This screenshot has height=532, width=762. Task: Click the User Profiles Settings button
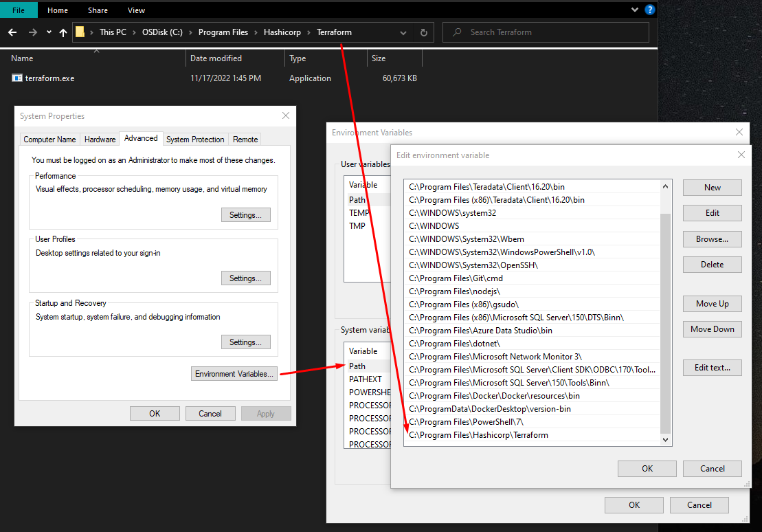pos(246,278)
